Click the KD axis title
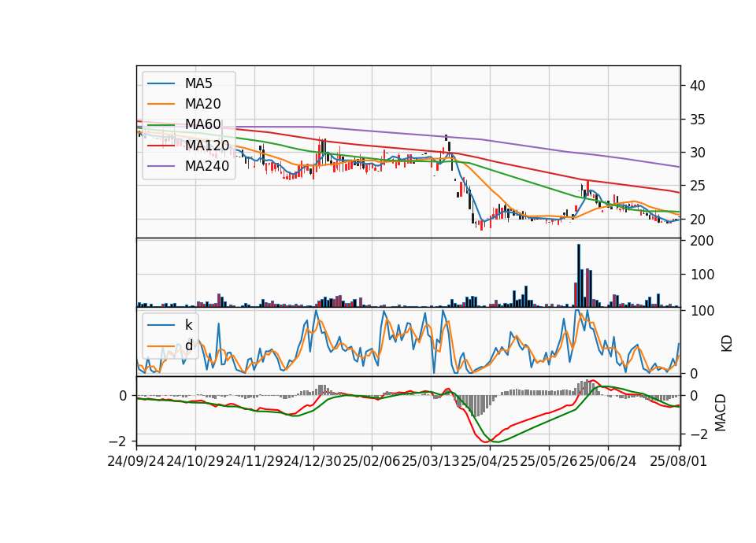The image size is (756, 543). tap(727, 343)
